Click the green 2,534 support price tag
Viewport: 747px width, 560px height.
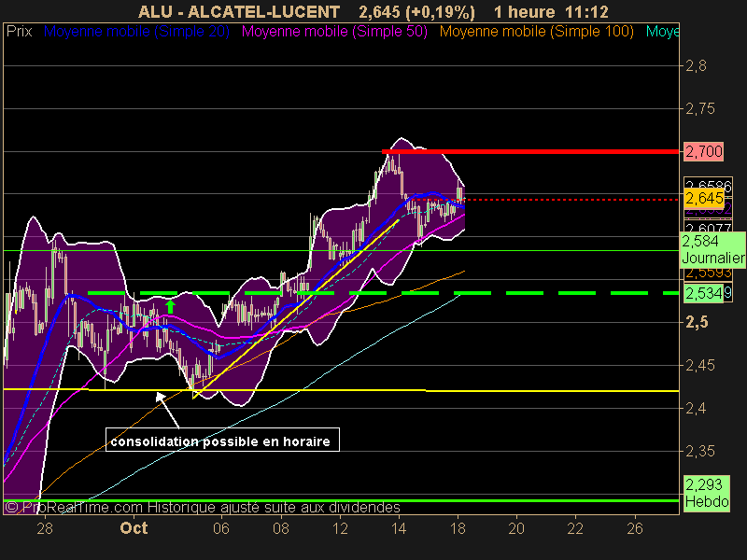704,293
